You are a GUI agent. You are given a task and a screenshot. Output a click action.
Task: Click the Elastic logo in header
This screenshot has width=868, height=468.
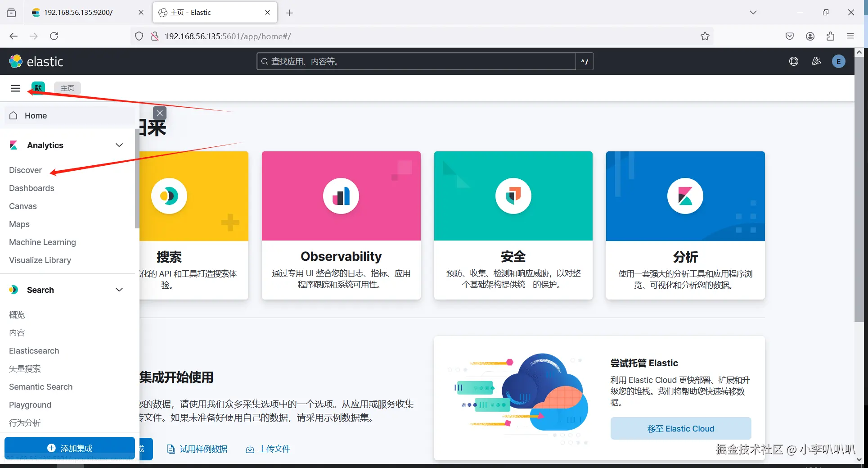click(36, 61)
